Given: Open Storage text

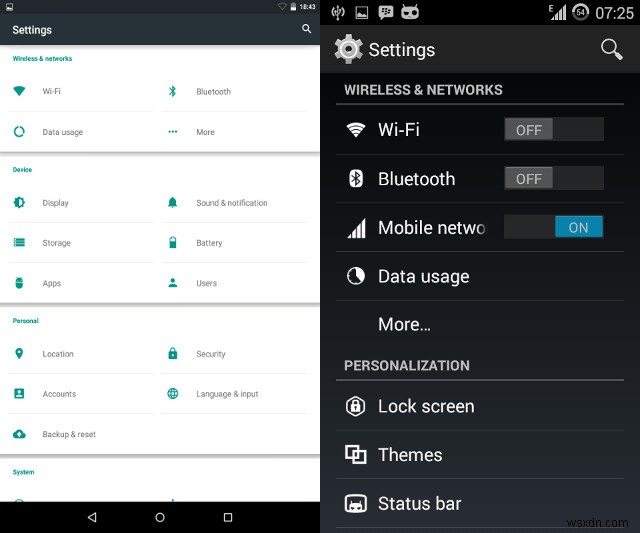Looking at the screenshot, I should [56, 243].
